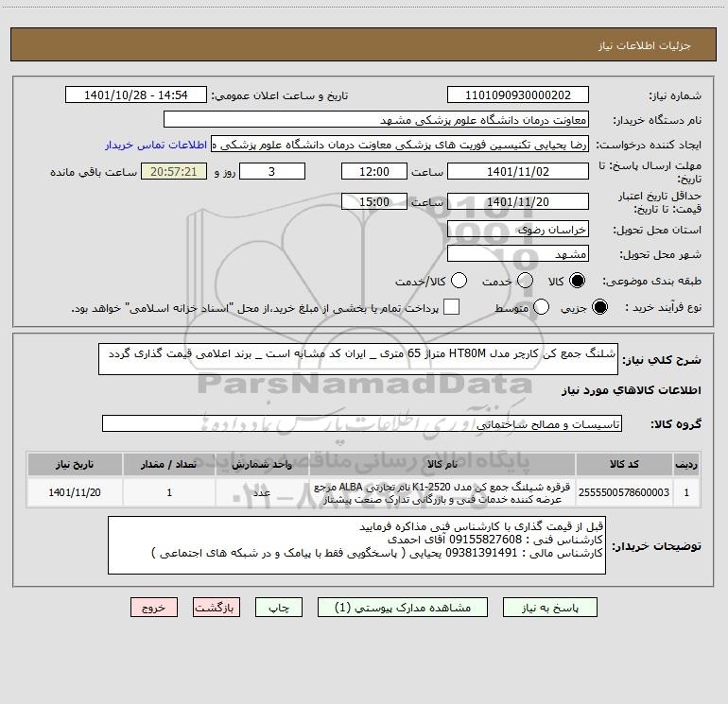Image resolution: width=728 pixels, height=704 pixels.
Task: Click the province field خراسان رضوی
Action: tap(518, 230)
